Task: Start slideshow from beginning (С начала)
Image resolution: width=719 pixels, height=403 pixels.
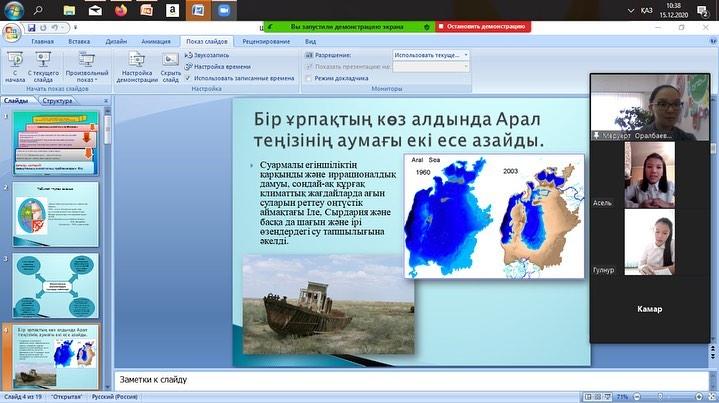Action: pyautogui.click(x=16, y=65)
